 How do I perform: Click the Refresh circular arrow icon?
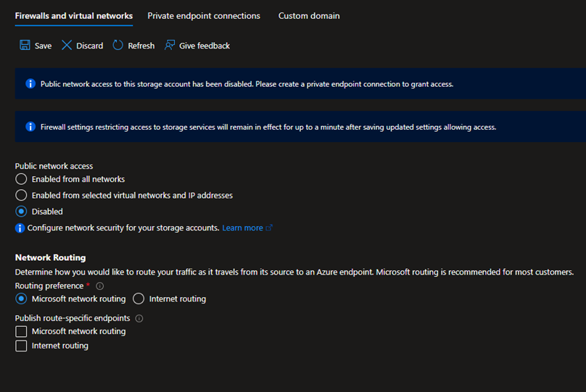(117, 45)
